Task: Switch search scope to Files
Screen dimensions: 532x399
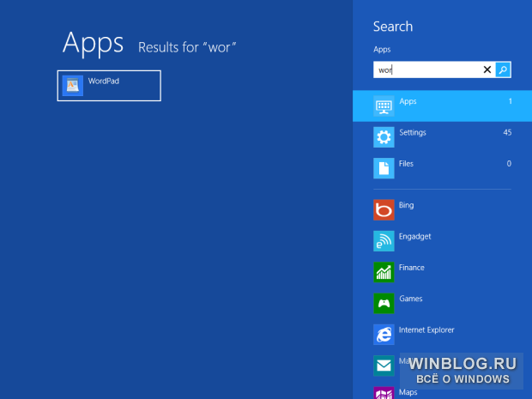Action: coord(406,164)
